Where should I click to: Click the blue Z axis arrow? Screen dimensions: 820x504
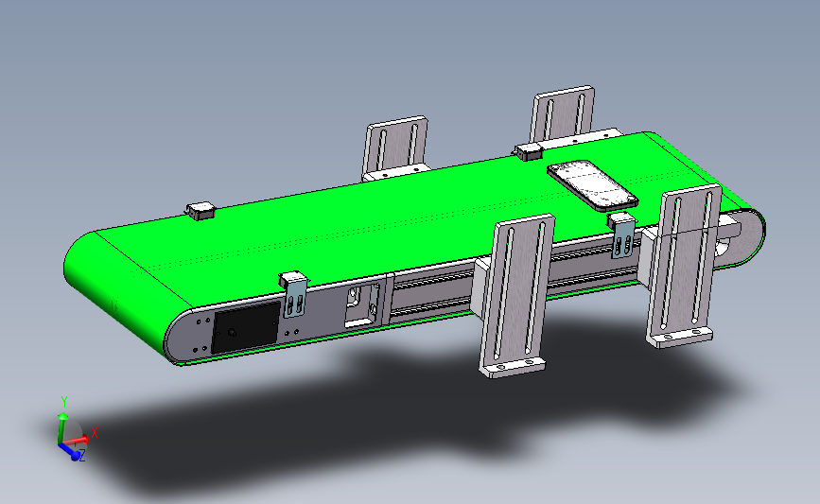pyautogui.click(x=72, y=452)
